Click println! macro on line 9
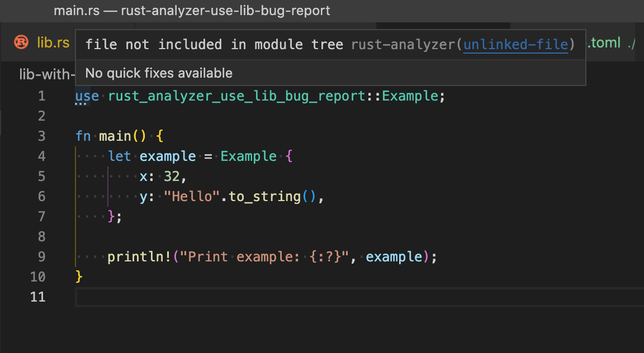Image resolution: width=644 pixels, height=353 pixels. coord(139,256)
